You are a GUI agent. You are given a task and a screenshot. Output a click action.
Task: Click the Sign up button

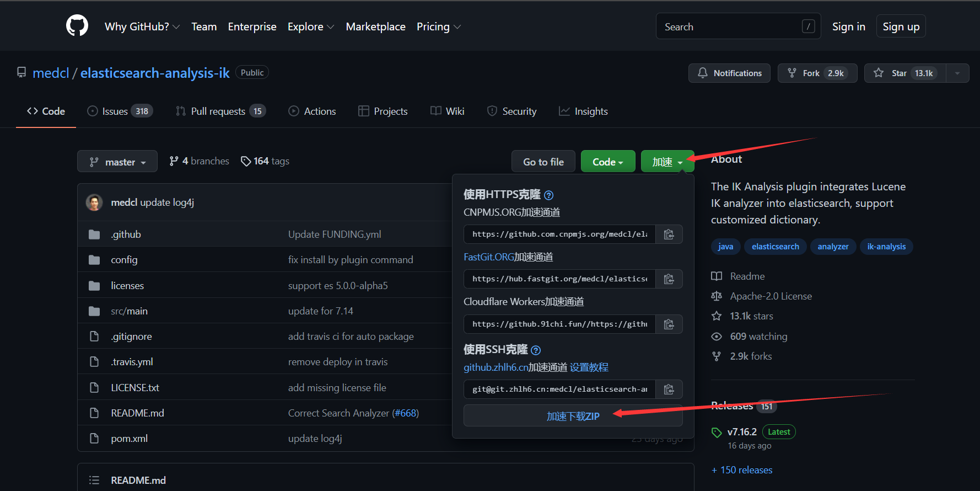(901, 26)
